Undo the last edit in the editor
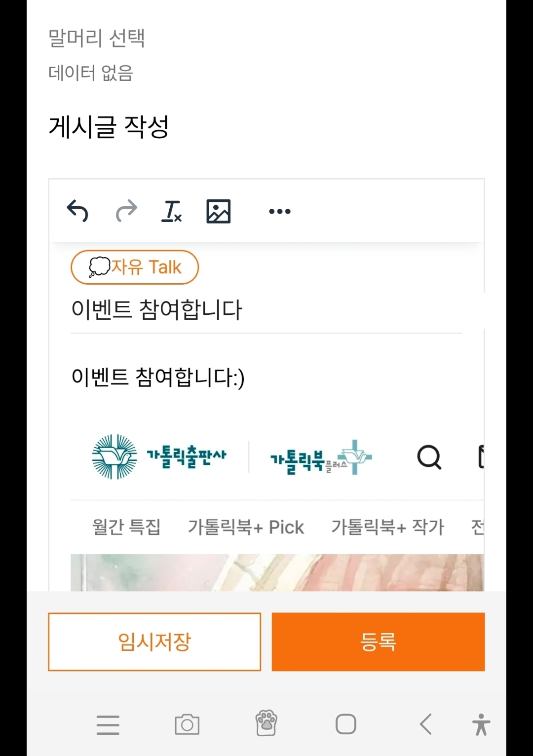The image size is (533, 756). 77,211
